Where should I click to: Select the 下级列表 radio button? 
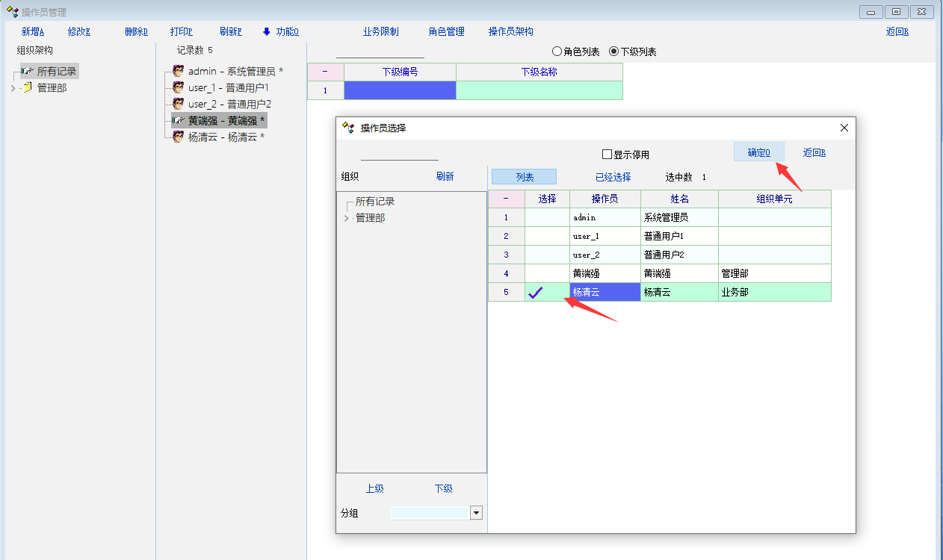click(x=614, y=52)
